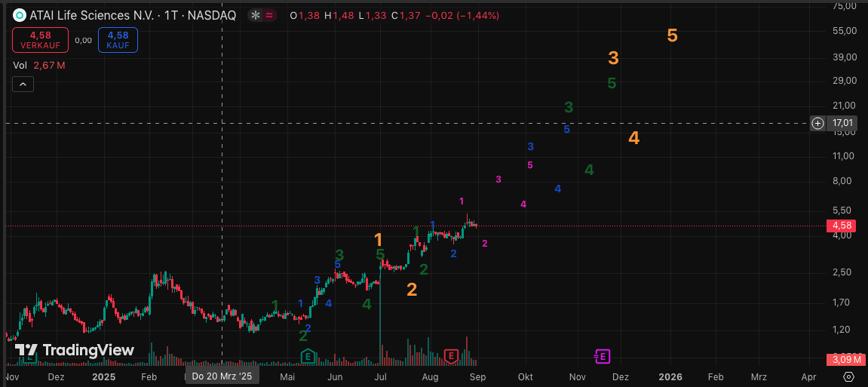Click the volume label 3,09 M on the axis

click(842, 358)
